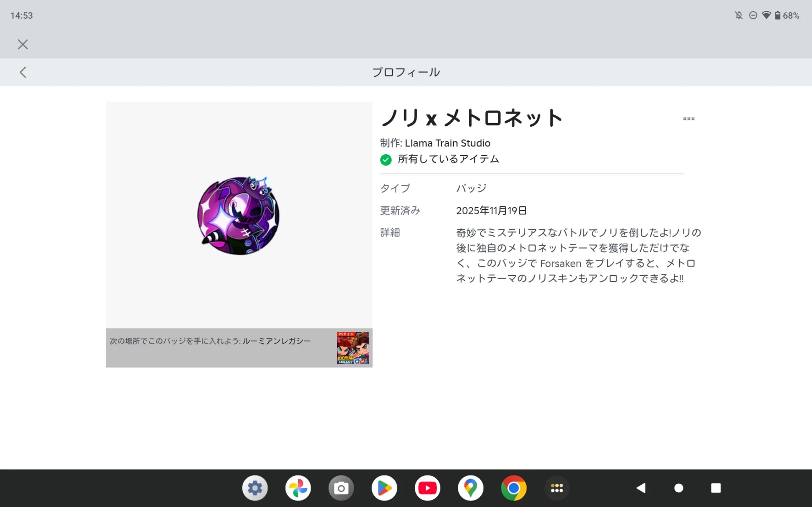Open the Llama Train Studio creator link

[447, 143]
